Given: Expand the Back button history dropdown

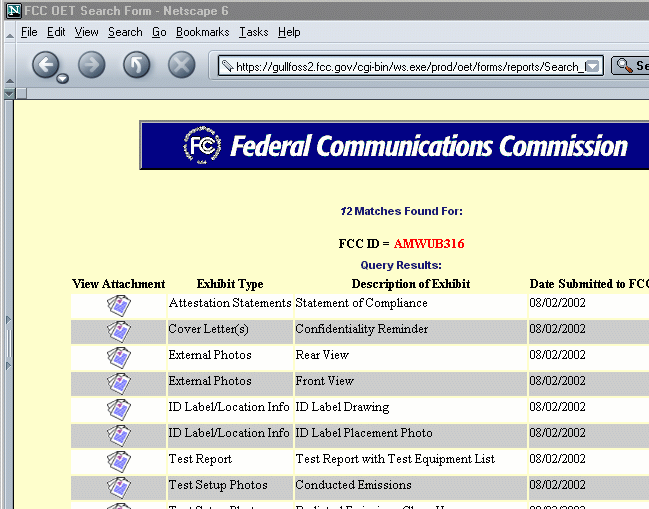Looking at the screenshot, I should pyautogui.click(x=63, y=78).
